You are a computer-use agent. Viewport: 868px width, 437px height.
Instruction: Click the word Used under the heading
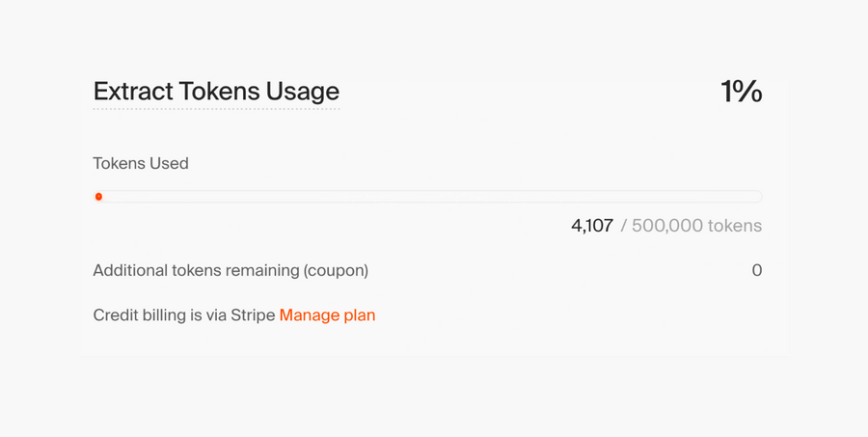coord(170,163)
